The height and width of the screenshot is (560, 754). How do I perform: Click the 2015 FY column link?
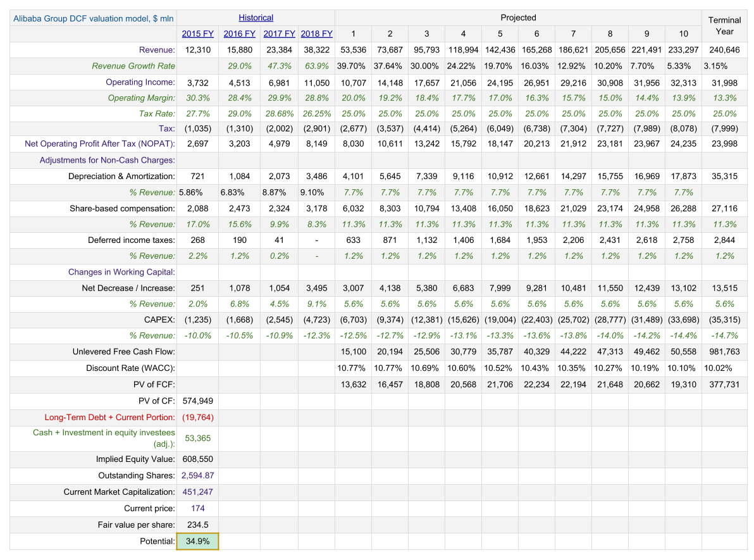click(x=197, y=34)
